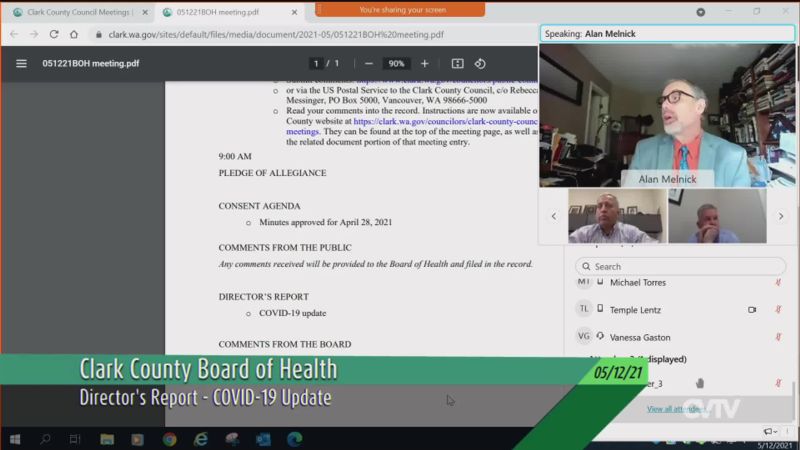Screen dimensions: 800x450
Task: Open Task View on taskbar
Action: pos(75,439)
